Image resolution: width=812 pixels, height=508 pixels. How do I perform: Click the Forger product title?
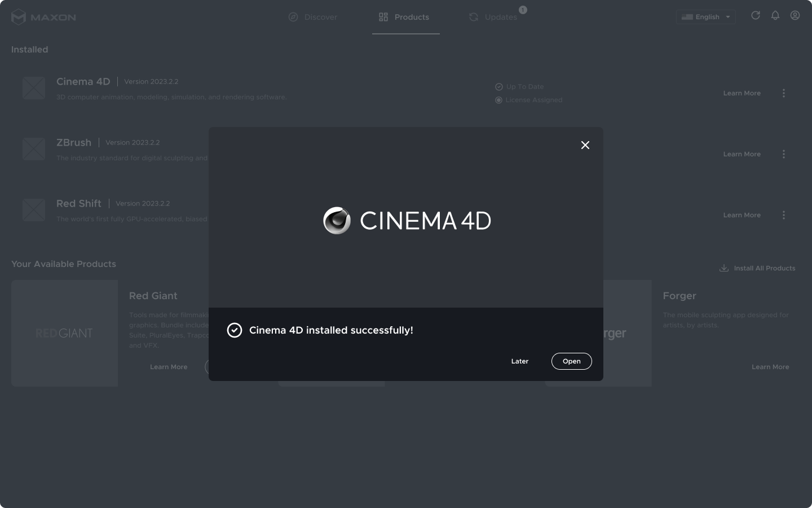coord(679,296)
